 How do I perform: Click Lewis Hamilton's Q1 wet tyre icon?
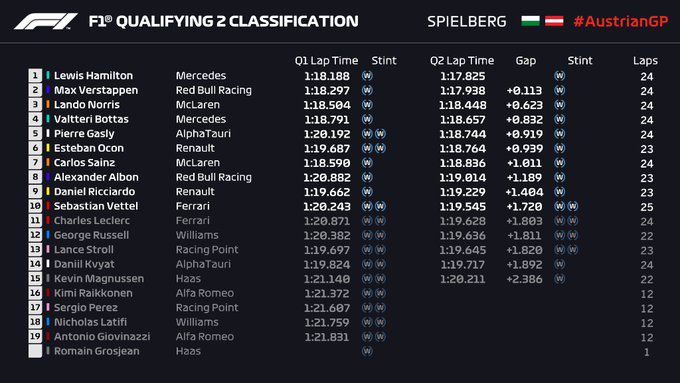click(367, 76)
